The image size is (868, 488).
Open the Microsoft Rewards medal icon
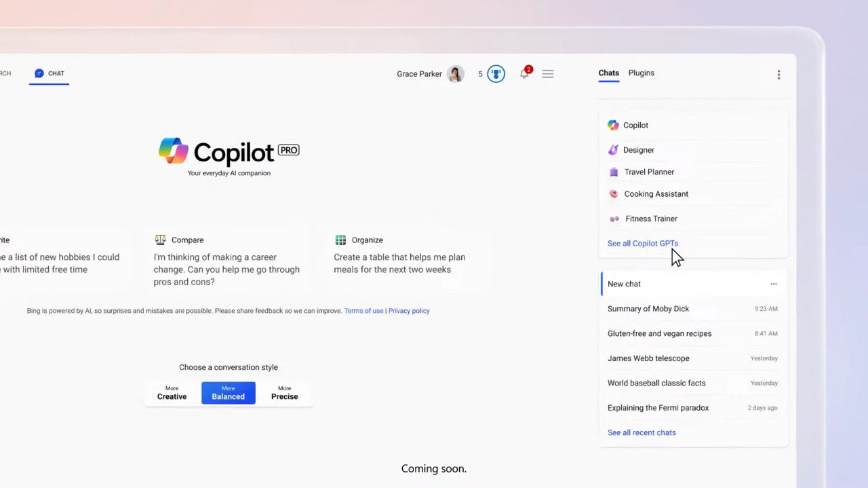pyautogui.click(x=496, y=73)
